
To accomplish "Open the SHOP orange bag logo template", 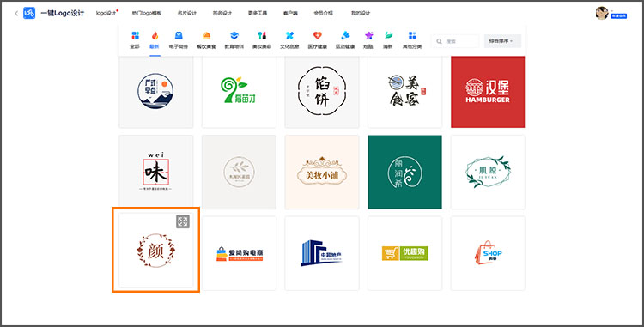I will tap(488, 253).
